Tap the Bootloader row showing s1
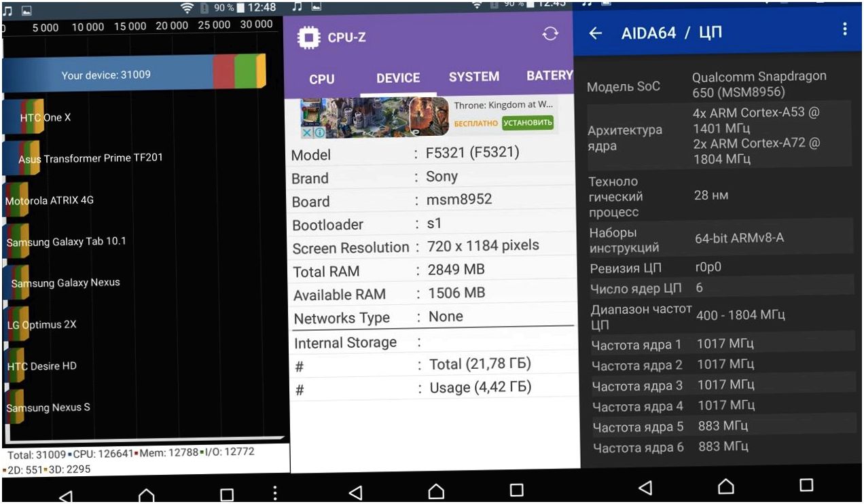Viewport: 864px width, 504px height. (x=432, y=223)
